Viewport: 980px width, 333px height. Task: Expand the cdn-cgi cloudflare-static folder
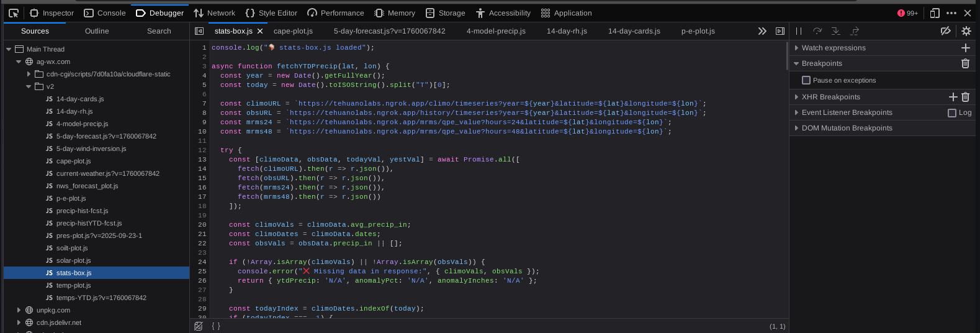pos(29,74)
